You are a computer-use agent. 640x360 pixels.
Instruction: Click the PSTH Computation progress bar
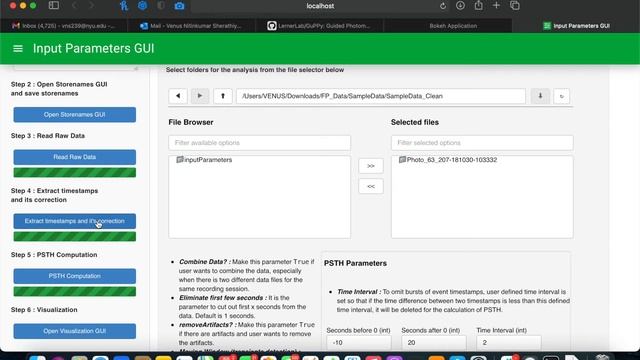75,291
